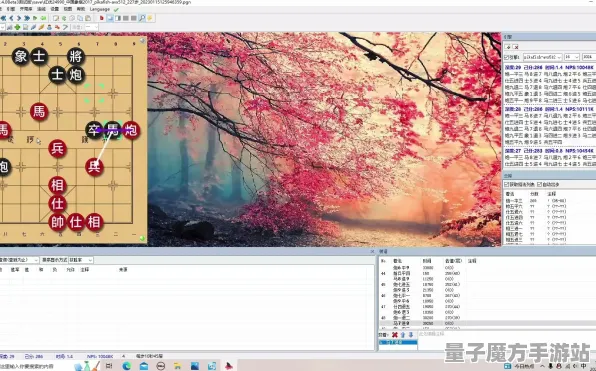Screen dimensions: 596x371
Task: Click the orange pencil icon in second toolbar
Action: pos(41,27)
